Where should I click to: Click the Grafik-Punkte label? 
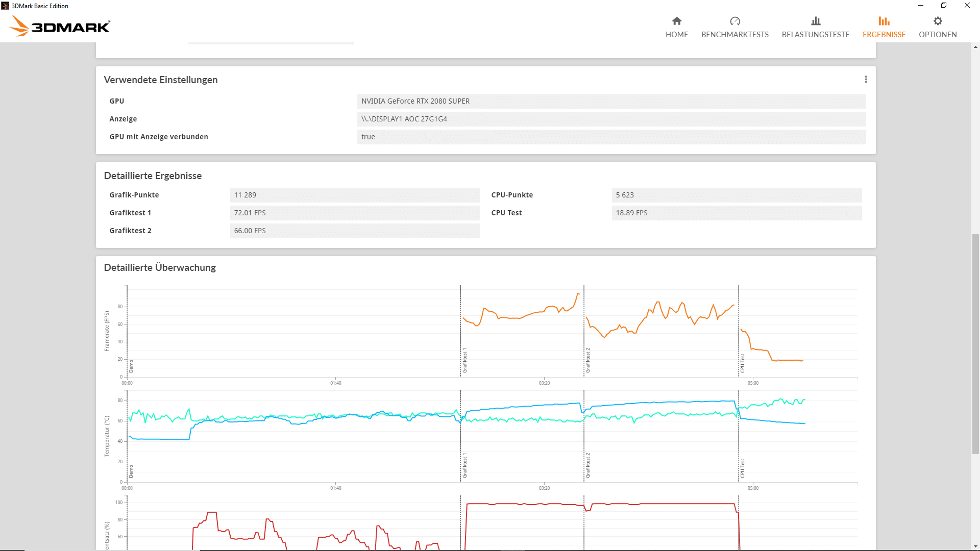(x=134, y=195)
